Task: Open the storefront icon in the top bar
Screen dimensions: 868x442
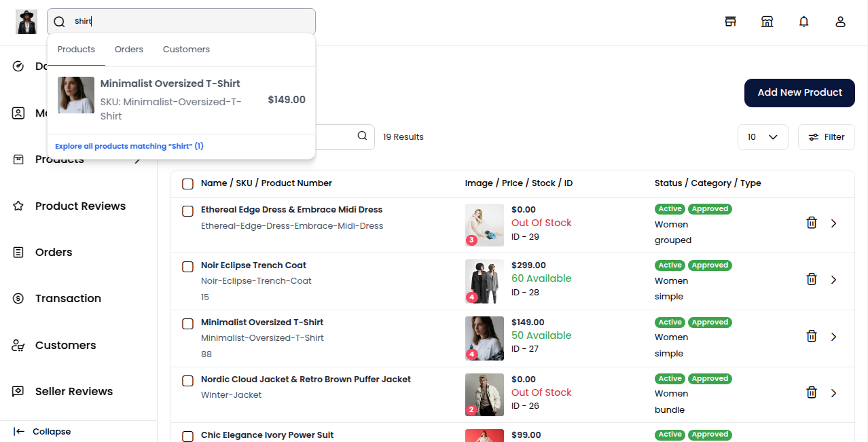Action: [x=731, y=21]
